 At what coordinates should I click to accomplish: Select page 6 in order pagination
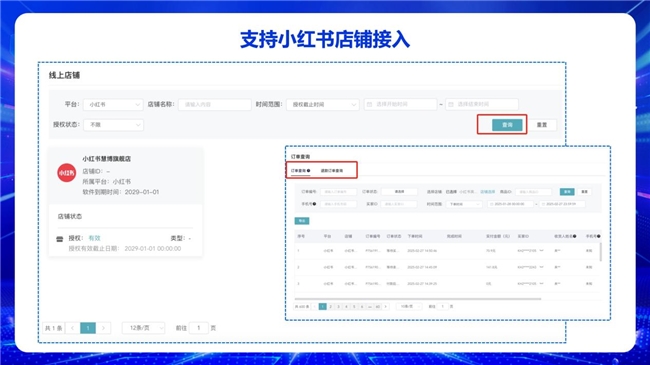coord(362,307)
